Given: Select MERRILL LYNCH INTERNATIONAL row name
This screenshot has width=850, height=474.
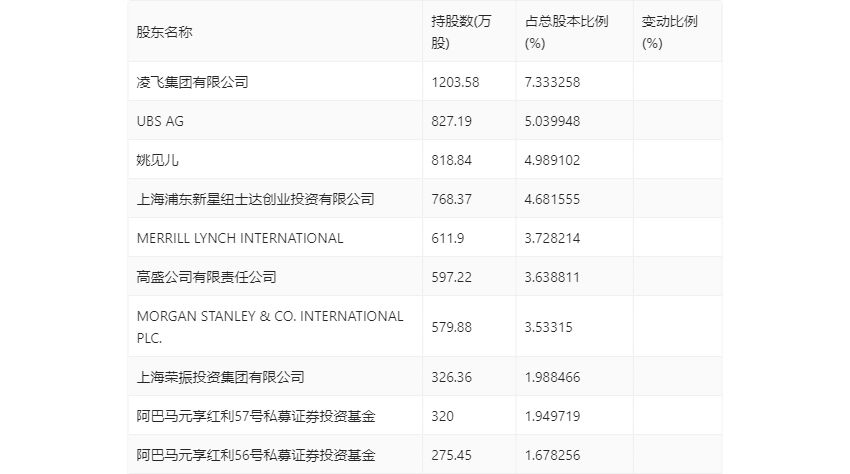Looking at the screenshot, I should (240, 238).
